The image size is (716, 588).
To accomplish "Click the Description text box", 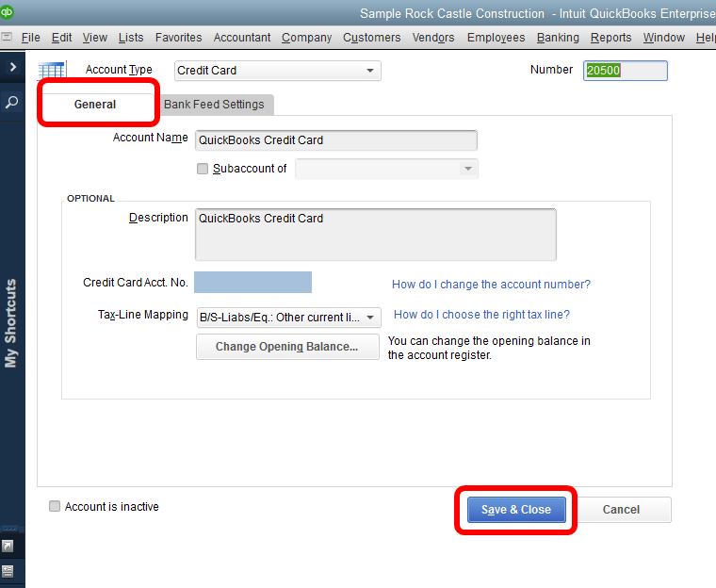I will pos(376,235).
